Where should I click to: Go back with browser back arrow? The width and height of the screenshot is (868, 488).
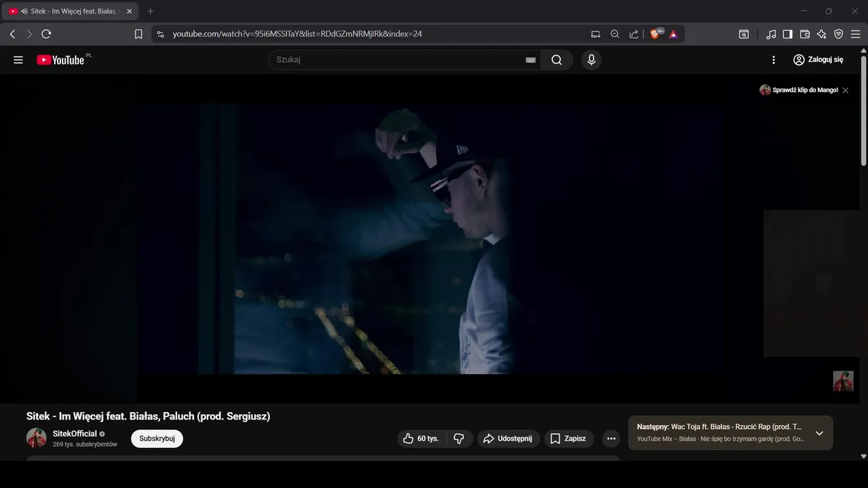click(12, 34)
